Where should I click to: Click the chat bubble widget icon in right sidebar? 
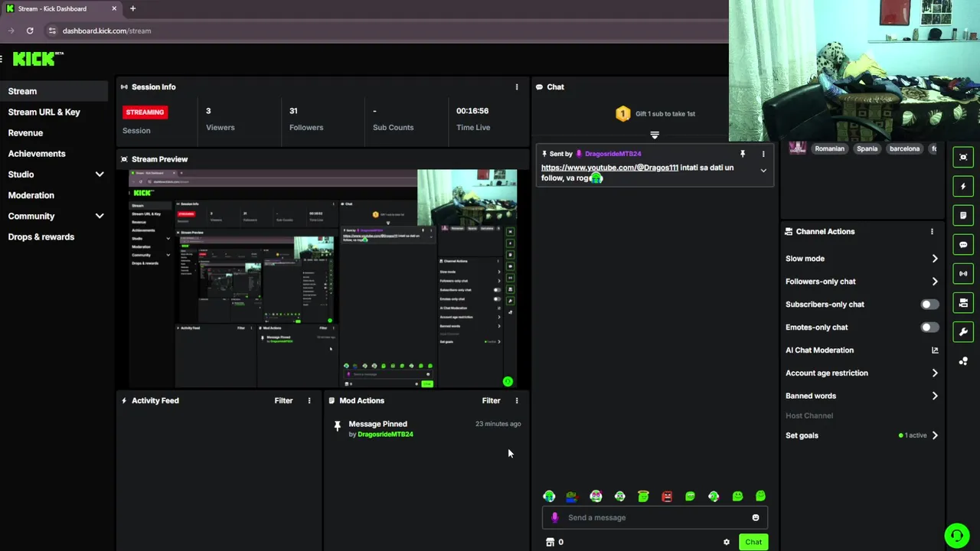point(963,245)
